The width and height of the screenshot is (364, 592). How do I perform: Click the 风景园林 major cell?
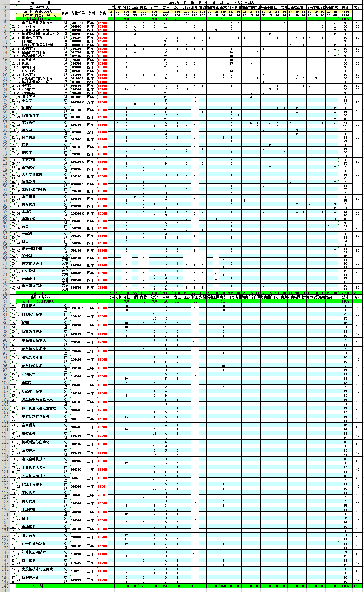(41, 138)
